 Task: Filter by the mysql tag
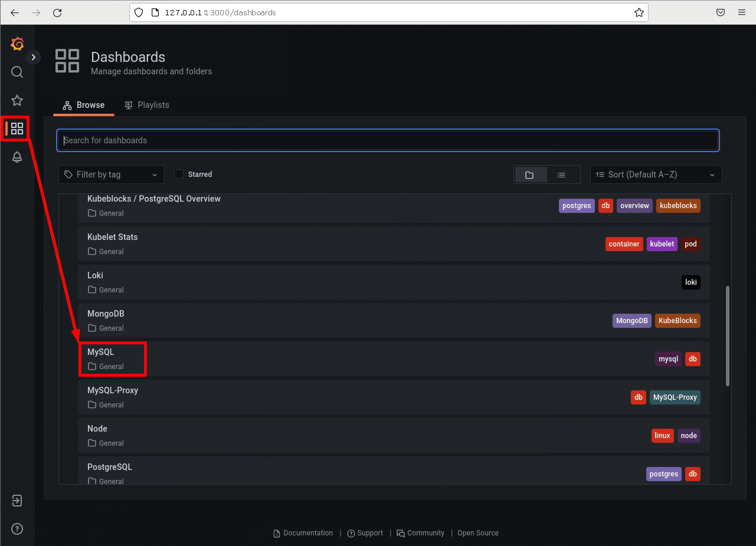[x=669, y=359]
